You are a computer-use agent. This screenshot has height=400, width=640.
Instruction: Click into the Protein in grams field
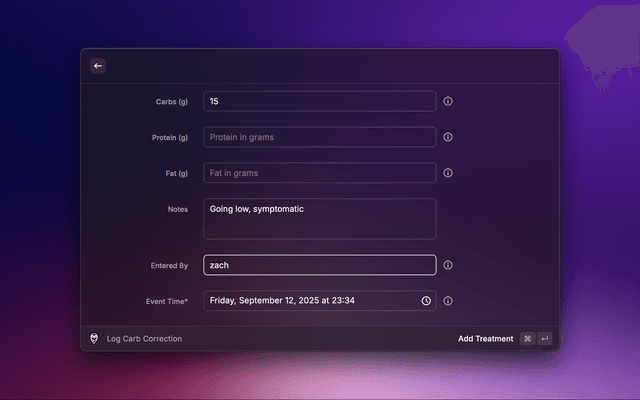tap(319, 137)
